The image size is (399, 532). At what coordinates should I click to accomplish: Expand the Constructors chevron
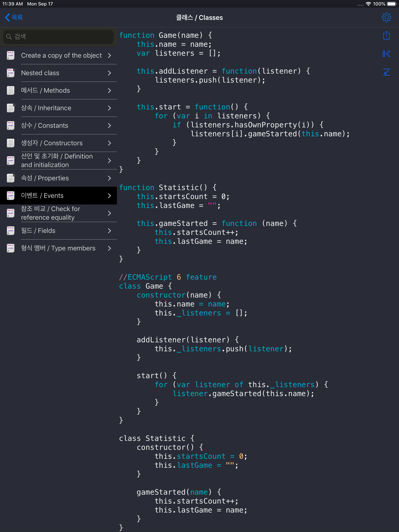[x=109, y=143]
